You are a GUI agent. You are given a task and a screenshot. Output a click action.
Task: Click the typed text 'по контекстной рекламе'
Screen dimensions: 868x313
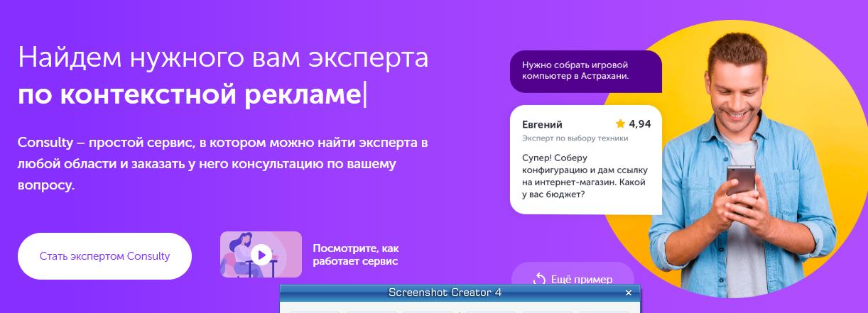pyautogui.click(x=190, y=94)
